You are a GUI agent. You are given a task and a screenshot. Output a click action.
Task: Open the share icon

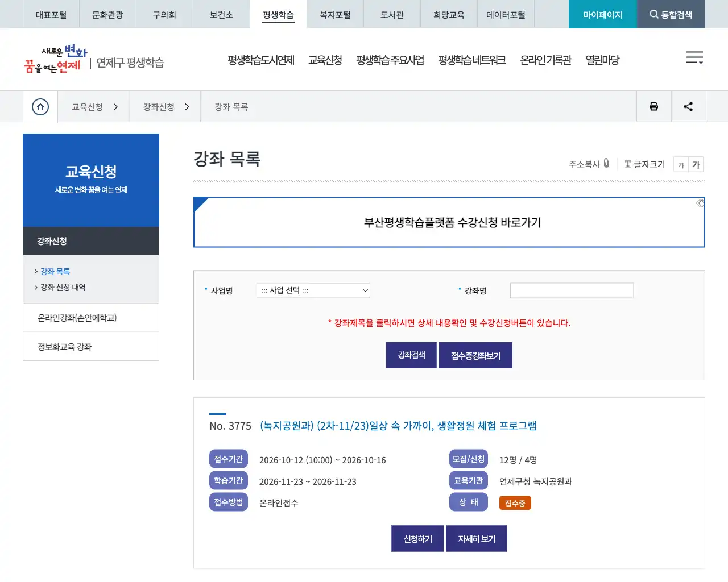coord(688,106)
